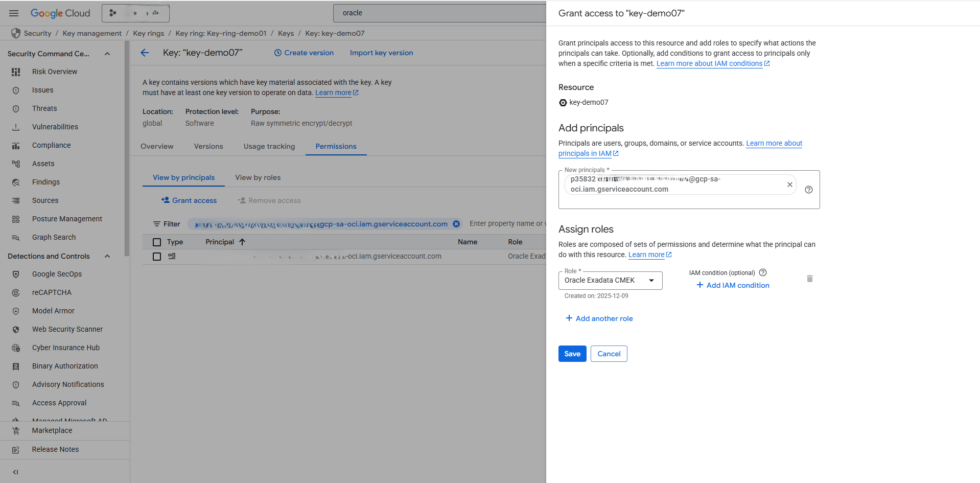Image resolution: width=980 pixels, height=483 pixels.
Task: Clear the gcp-sa-oci filter chip
Action: coord(456,224)
